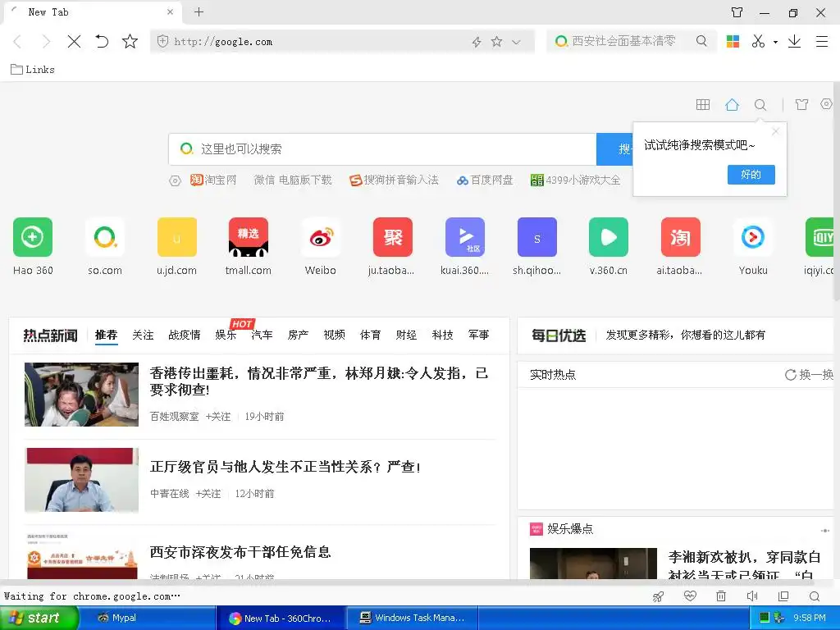This screenshot has width=840, height=630.
Task: Open the 搜狗拼音输入法 link
Action: click(394, 180)
